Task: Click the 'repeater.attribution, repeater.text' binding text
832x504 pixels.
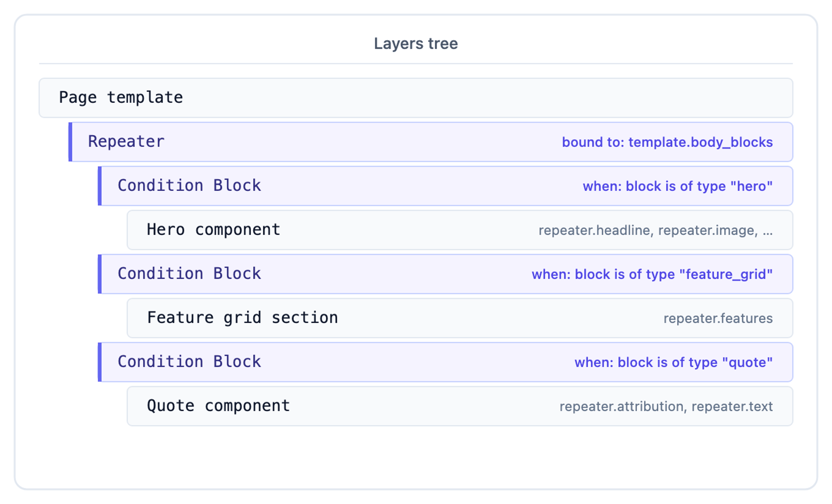Action: coord(666,406)
